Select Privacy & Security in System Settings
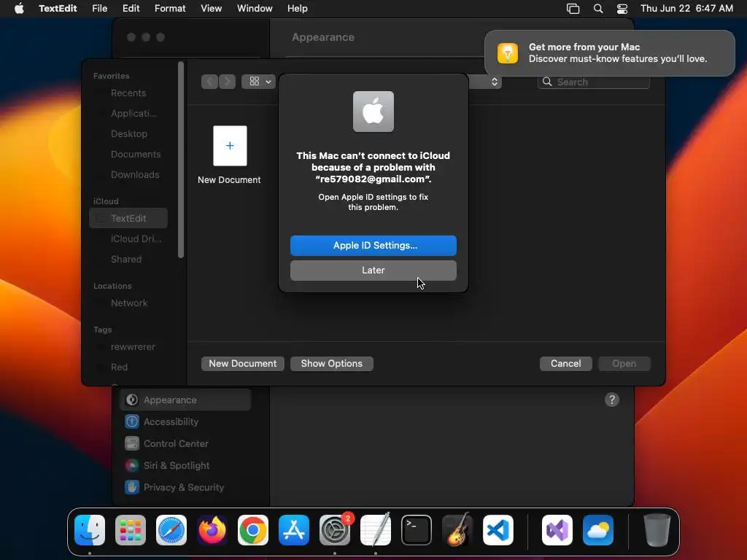Screen dimensions: 747x560 [185, 488]
